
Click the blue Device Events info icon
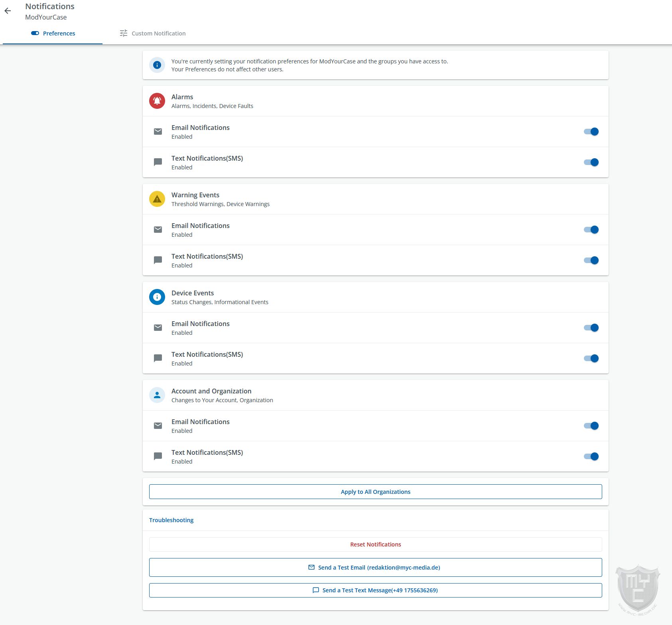[157, 297]
